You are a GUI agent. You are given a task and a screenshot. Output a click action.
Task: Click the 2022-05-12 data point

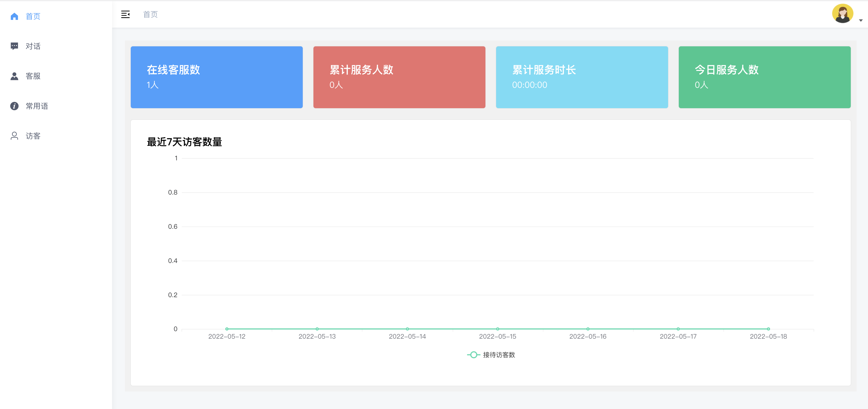pos(227,329)
